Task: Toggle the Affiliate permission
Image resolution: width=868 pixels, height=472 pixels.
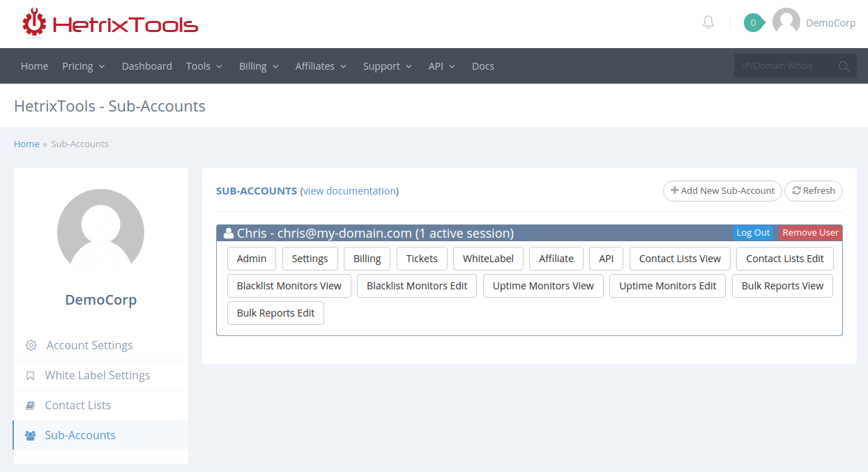Action: coord(556,258)
